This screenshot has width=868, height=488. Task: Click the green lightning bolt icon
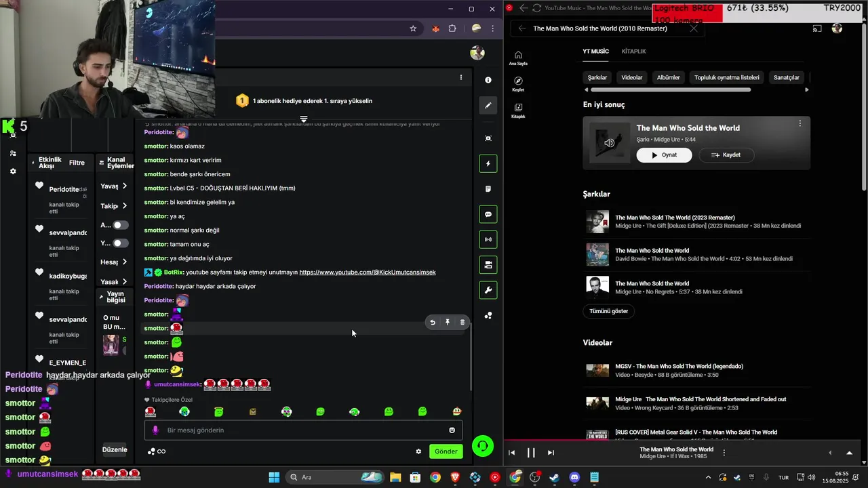(488, 163)
